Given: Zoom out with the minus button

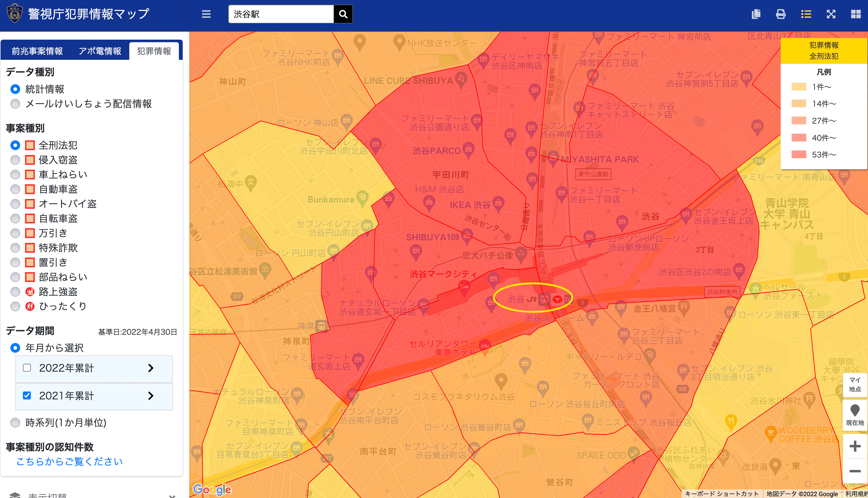Looking at the screenshot, I should [855, 471].
